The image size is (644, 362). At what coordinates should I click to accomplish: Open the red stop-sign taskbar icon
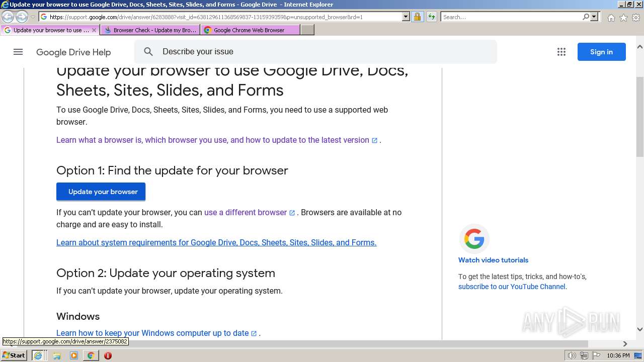click(x=108, y=355)
